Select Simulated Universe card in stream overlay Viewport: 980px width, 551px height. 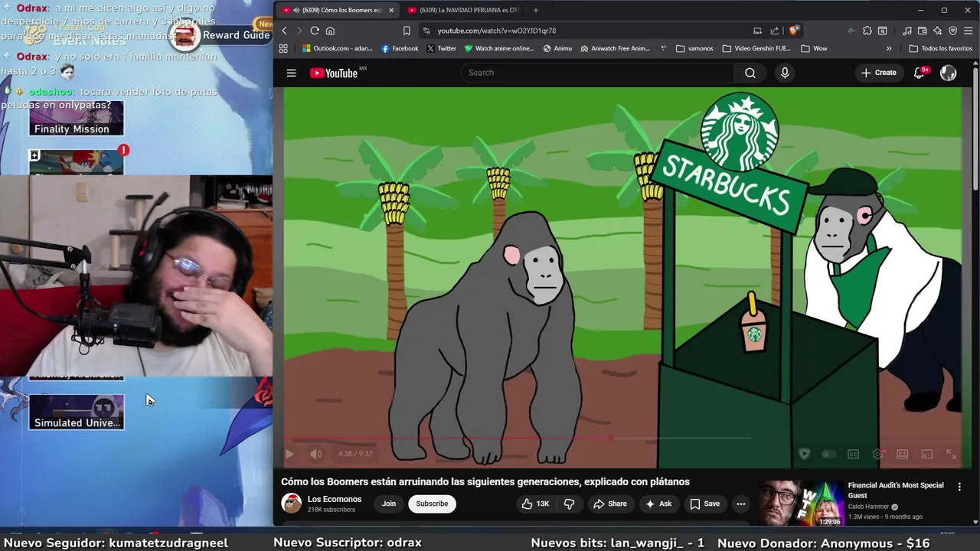pyautogui.click(x=76, y=412)
